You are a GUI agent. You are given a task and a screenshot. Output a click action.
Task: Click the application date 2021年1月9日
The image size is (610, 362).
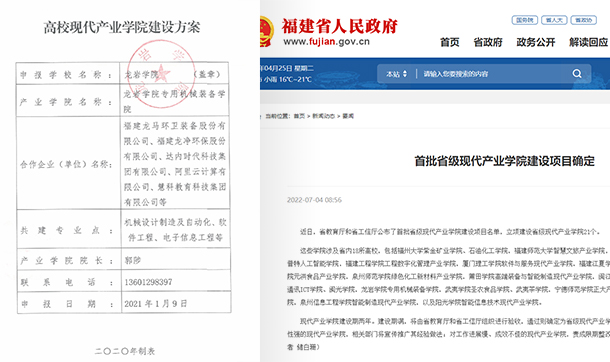pos(156,304)
